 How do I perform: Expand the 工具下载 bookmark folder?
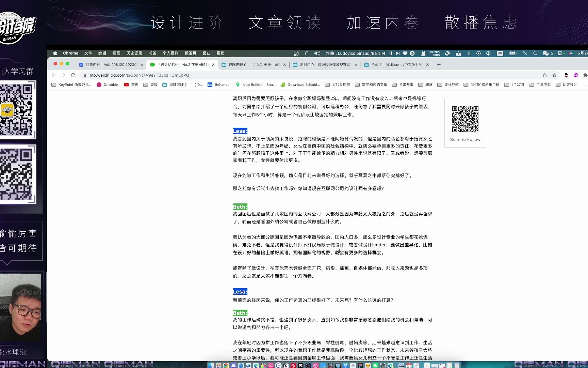[x=540, y=85]
